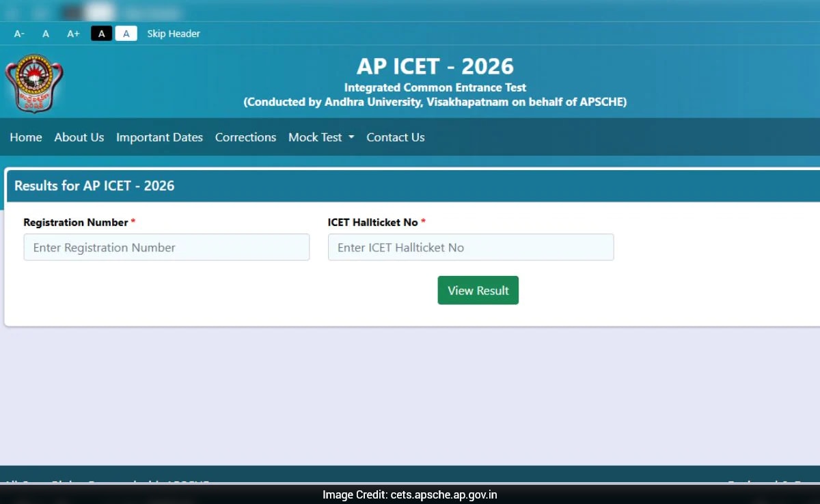820x504 pixels.
Task: Switch to the white contrast theme
Action: [x=126, y=33]
